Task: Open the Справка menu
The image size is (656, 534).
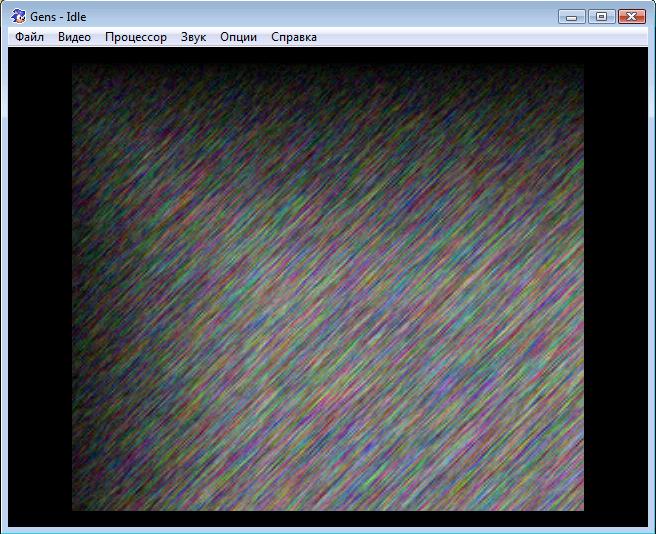Action: tap(294, 37)
